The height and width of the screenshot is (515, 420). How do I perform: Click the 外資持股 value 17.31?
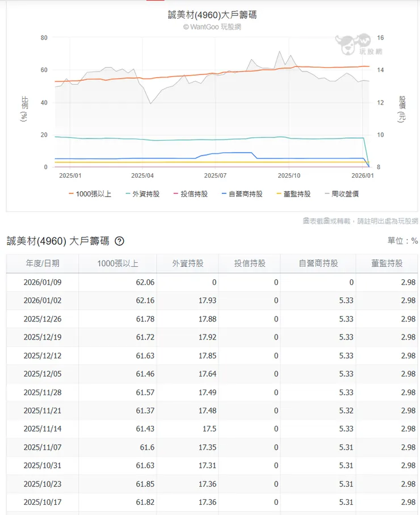(x=207, y=466)
